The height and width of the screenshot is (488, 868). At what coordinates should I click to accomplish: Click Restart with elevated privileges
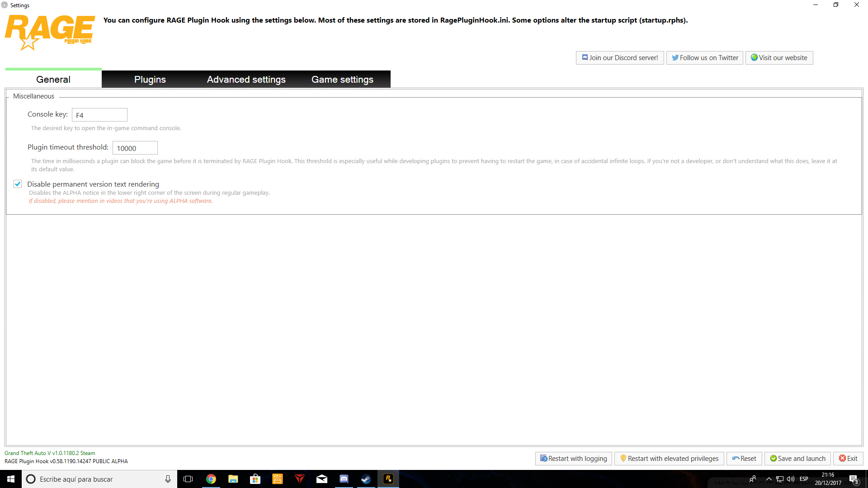coord(669,459)
